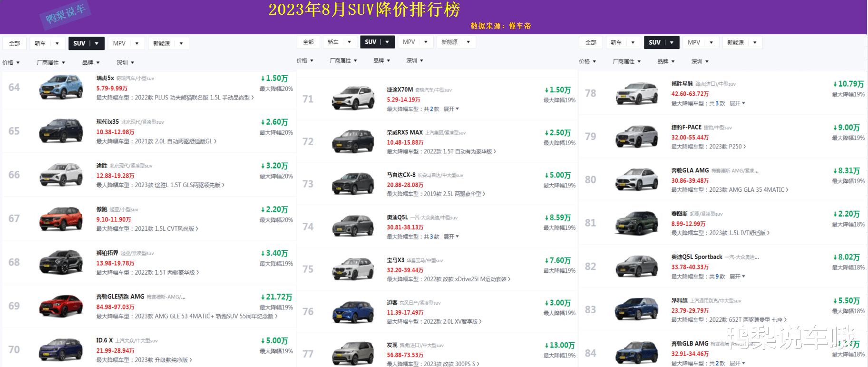Open the 厂商属性 filter above the 揽胜星脉 list
Viewport: 868px width, 367px height.
coord(627,61)
